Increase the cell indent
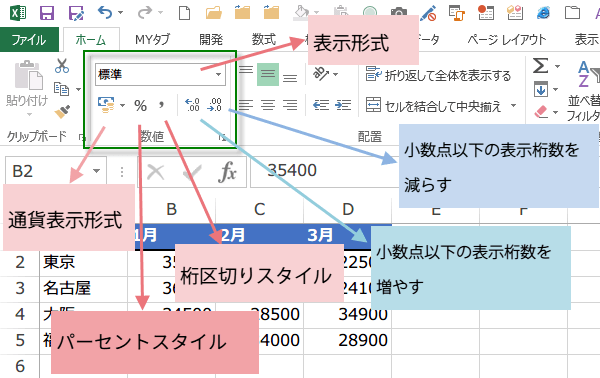 [x=343, y=105]
